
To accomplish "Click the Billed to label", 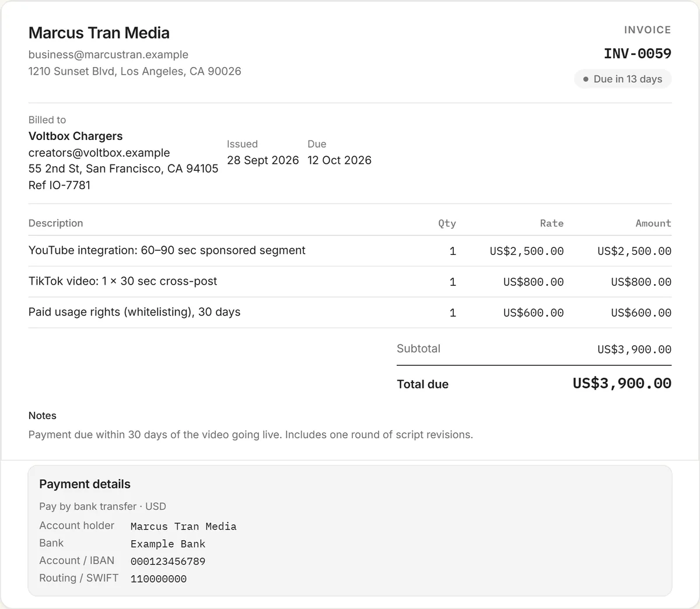I will pyautogui.click(x=47, y=120).
